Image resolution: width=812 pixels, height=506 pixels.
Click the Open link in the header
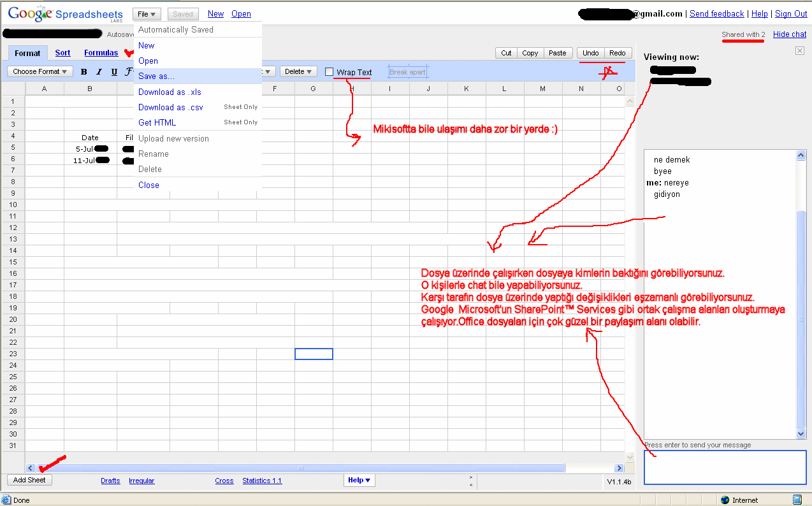pyautogui.click(x=241, y=14)
